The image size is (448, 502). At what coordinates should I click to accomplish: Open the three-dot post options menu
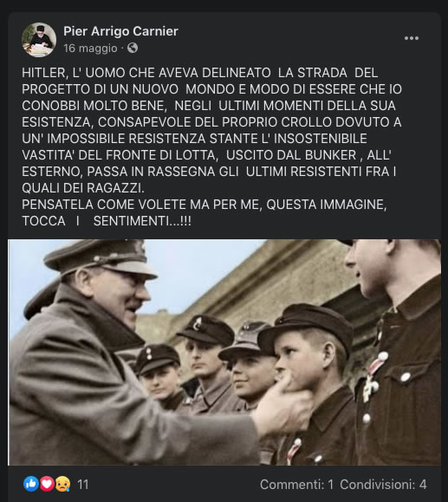point(412,38)
